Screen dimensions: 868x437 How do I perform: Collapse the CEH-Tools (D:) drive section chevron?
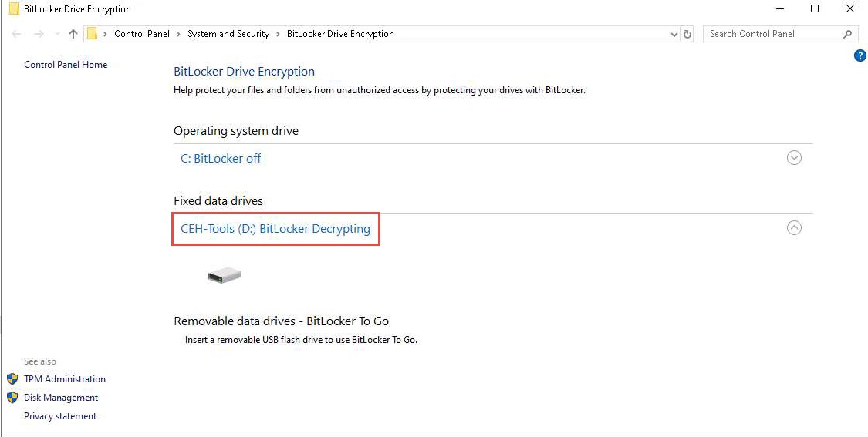tap(794, 228)
